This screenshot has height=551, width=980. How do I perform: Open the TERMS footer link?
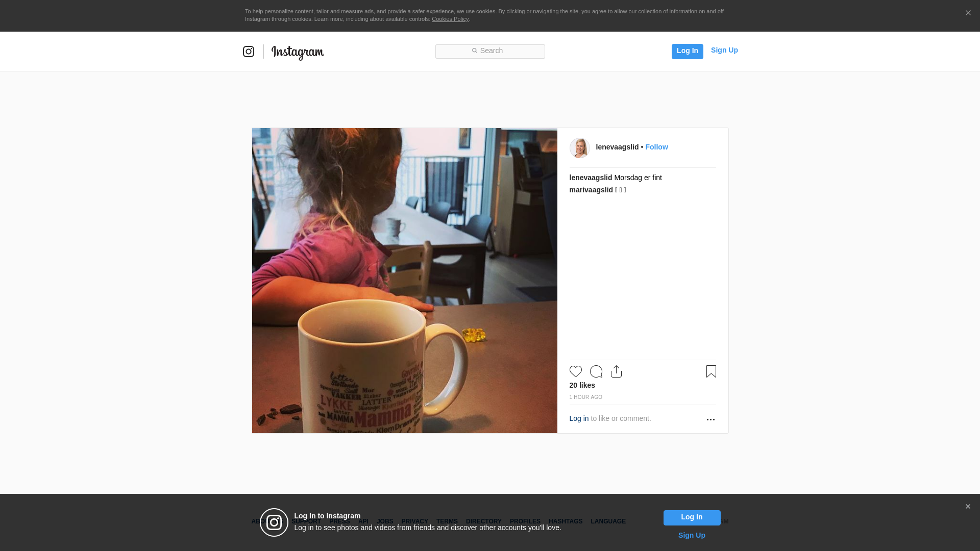[x=447, y=521]
